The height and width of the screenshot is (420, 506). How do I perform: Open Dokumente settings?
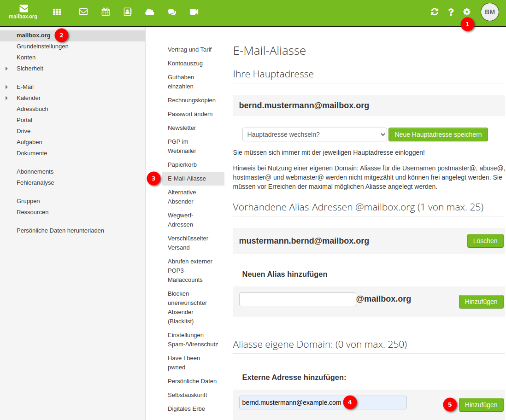coord(32,153)
